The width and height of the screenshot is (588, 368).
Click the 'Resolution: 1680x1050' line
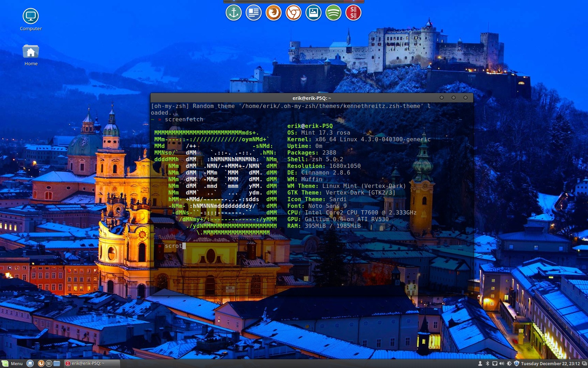coord(324,166)
